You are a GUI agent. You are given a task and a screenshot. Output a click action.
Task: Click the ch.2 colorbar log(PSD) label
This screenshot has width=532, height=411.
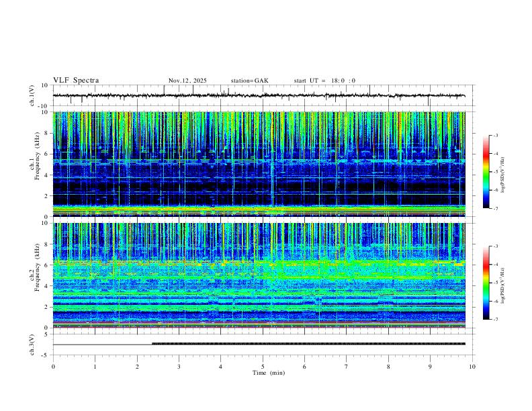coord(503,285)
